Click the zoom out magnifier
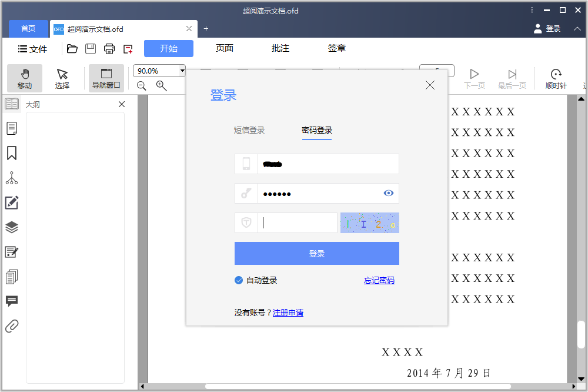The width and height of the screenshot is (588, 392). [x=142, y=86]
